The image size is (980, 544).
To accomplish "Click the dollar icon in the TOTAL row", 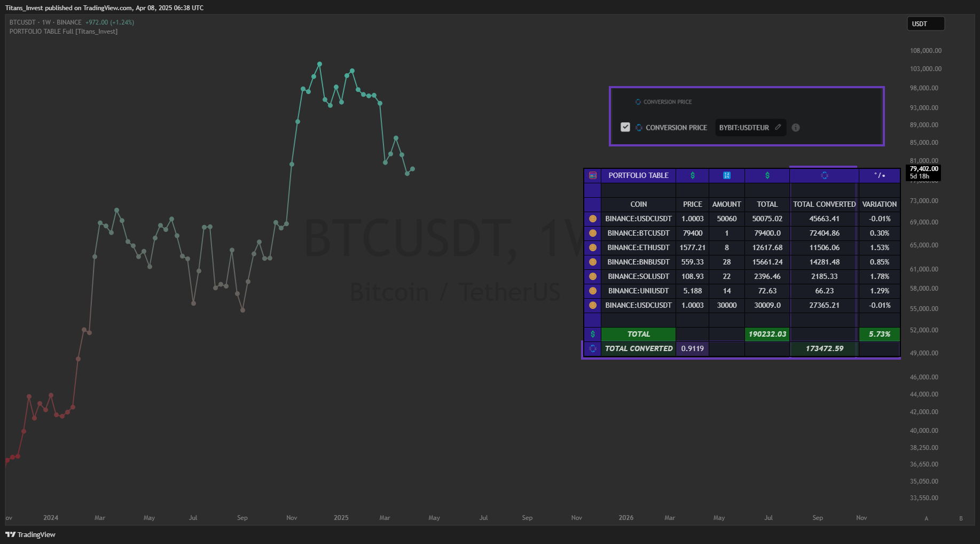I will click(593, 334).
